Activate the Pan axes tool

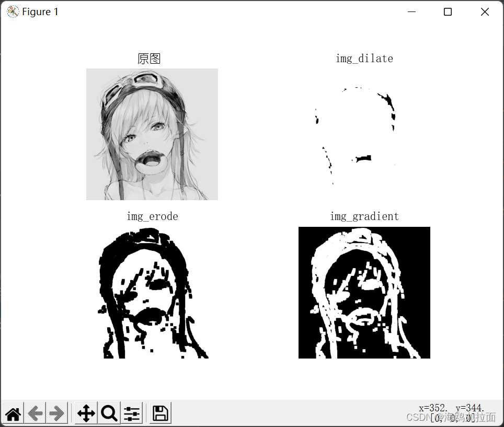[86, 413]
